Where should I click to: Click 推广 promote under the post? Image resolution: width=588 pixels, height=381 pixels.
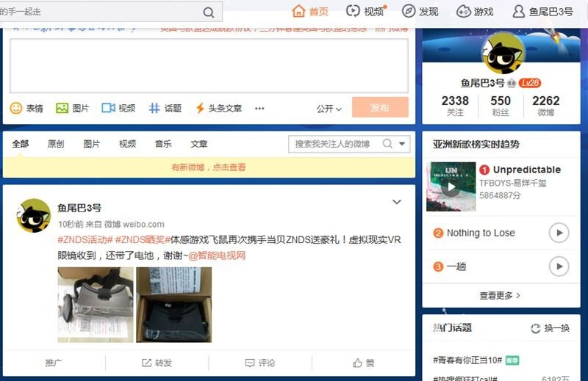[x=54, y=363]
